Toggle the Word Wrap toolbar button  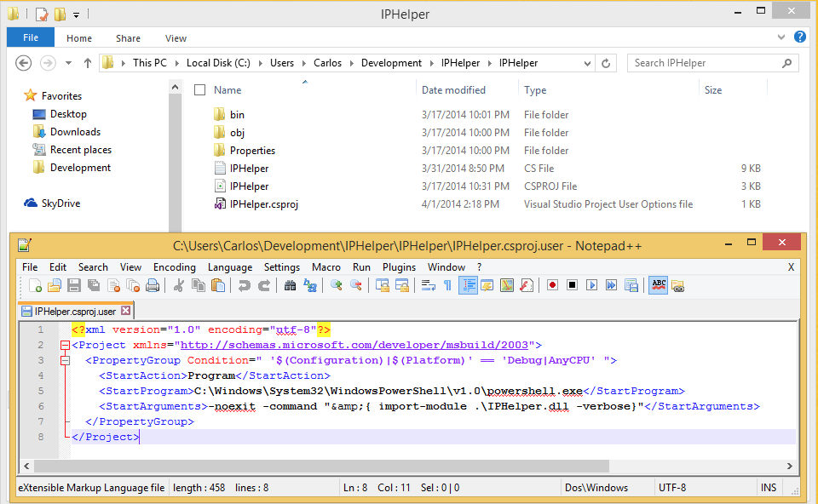pyautogui.click(x=429, y=285)
